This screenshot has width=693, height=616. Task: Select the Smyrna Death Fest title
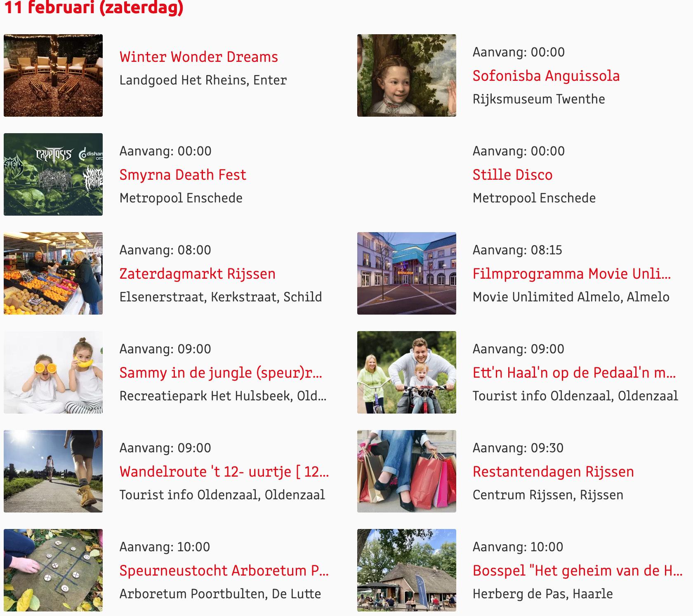click(x=182, y=175)
